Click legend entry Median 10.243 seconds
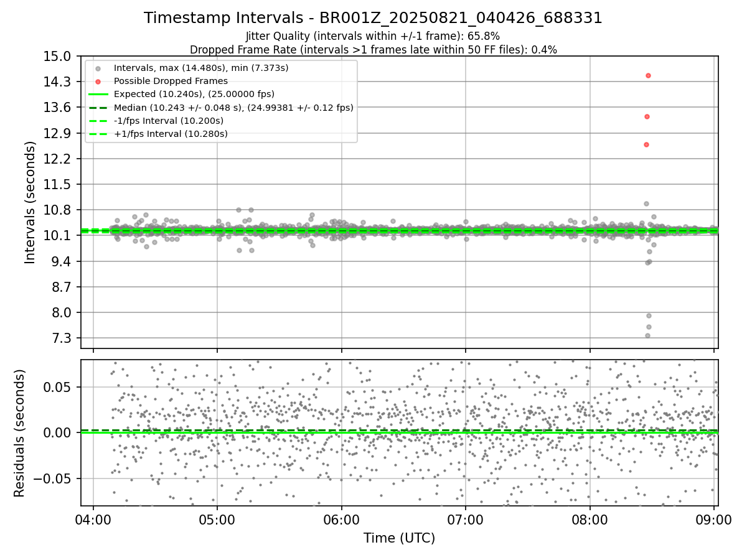 [x=233, y=108]
